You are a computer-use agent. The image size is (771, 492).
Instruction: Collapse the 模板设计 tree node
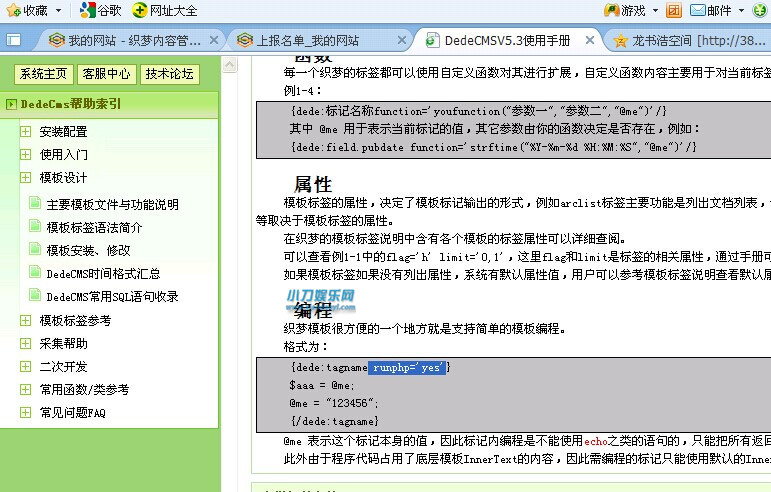[x=26, y=177]
